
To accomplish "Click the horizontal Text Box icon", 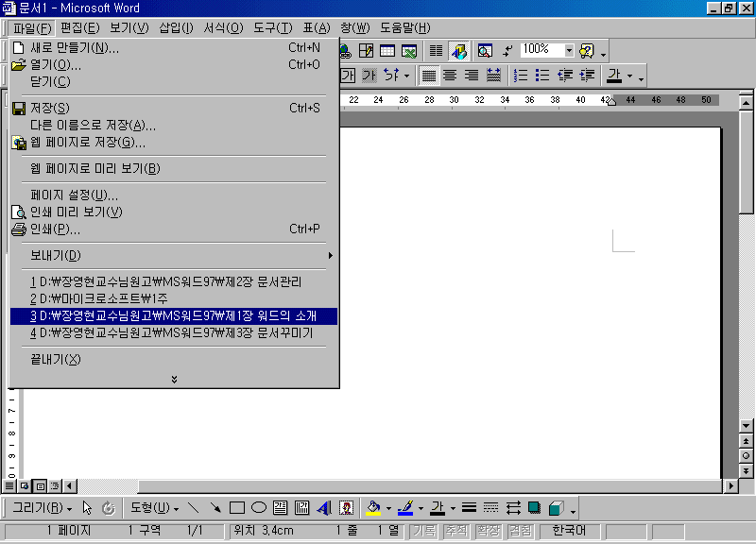I will point(280,508).
